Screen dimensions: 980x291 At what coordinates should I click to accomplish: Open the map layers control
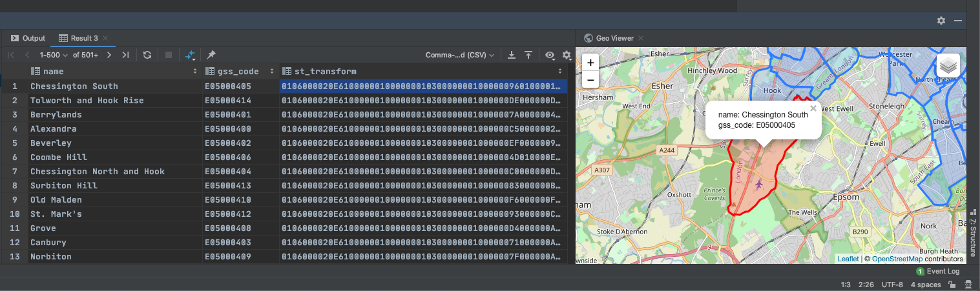click(x=948, y=66)
